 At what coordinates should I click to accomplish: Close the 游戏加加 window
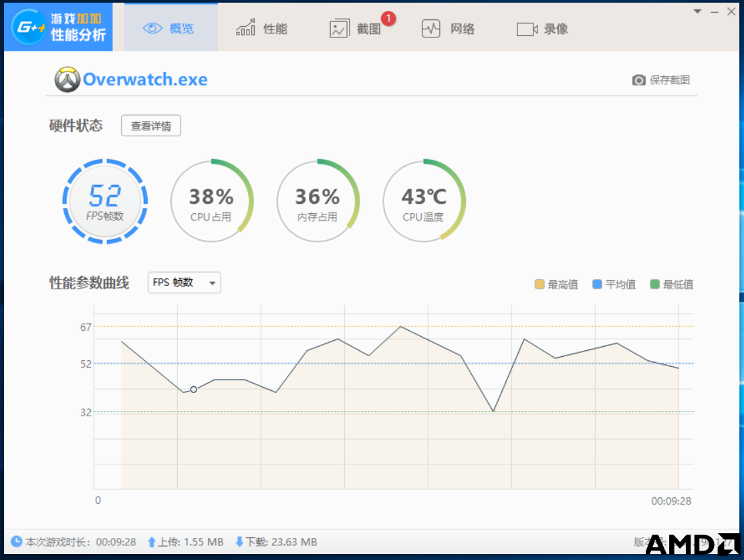click(x=731, y=12)
